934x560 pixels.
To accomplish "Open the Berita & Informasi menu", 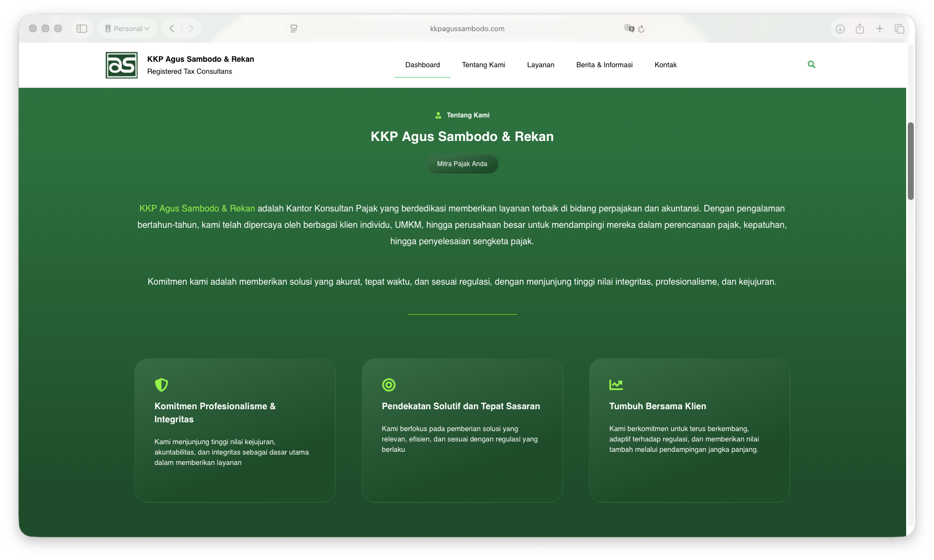I will coord(604,64).
